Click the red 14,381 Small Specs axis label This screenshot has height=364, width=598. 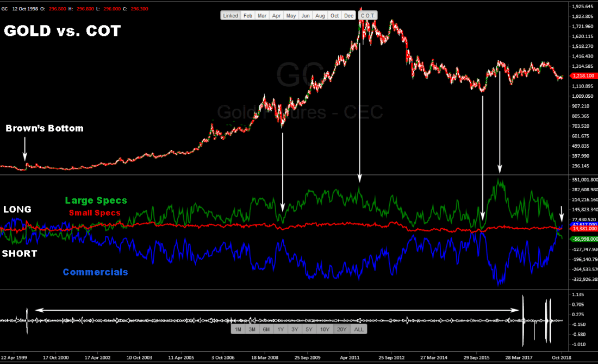583,229
